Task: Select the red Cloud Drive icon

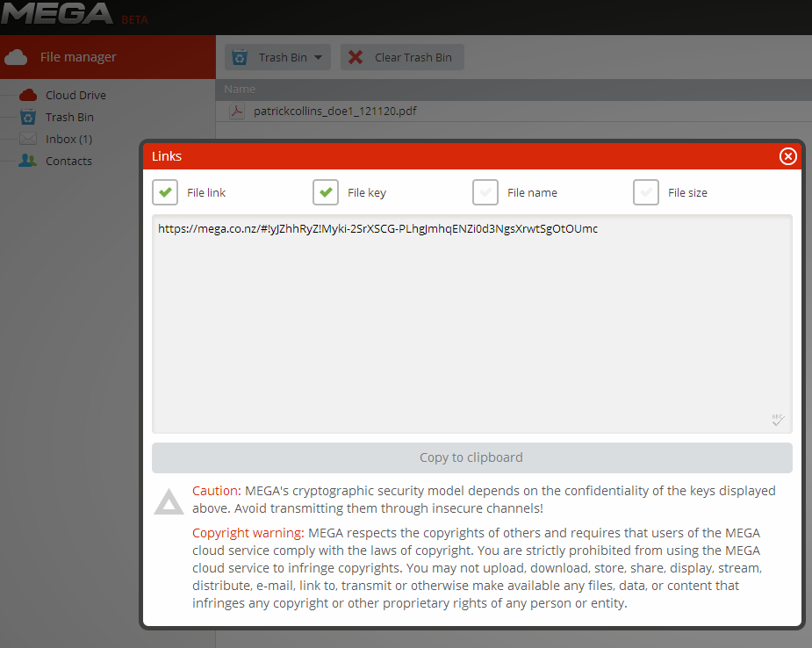Action: pos(28,95)
